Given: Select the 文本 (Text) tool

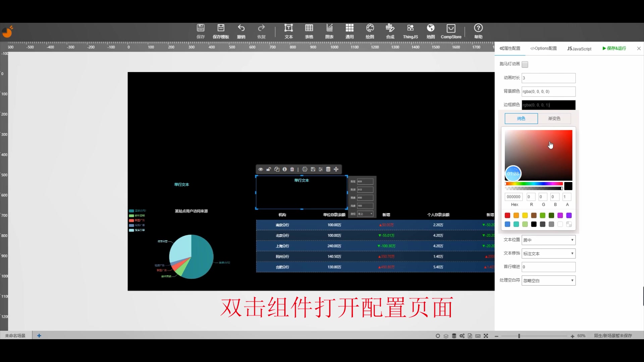Looking at the screenshot, I should click(288, 31).
